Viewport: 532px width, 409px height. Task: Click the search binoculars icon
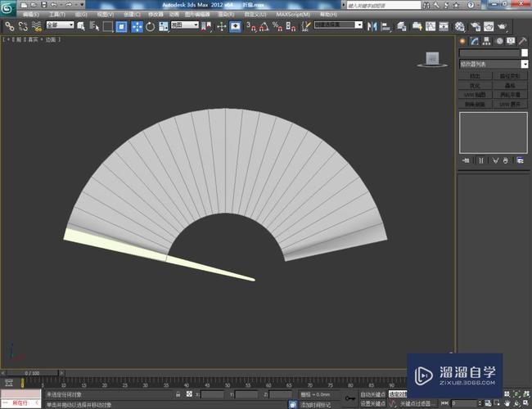426,5
